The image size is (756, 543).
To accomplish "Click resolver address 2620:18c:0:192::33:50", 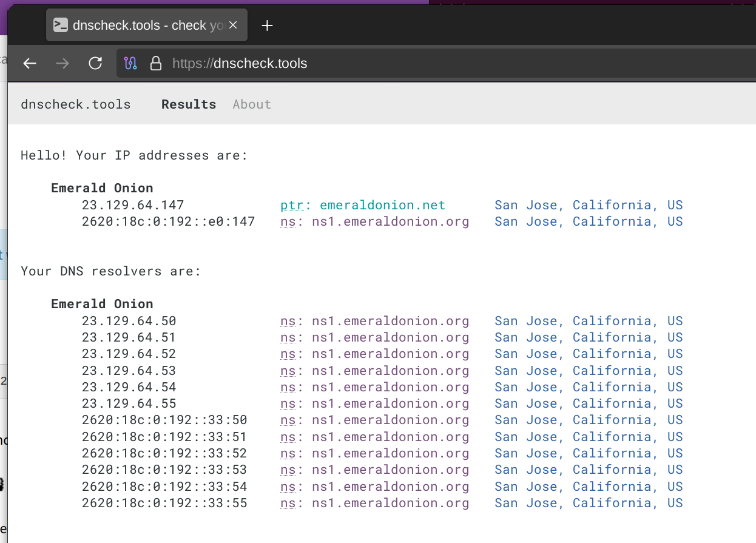I will [164, 420].
